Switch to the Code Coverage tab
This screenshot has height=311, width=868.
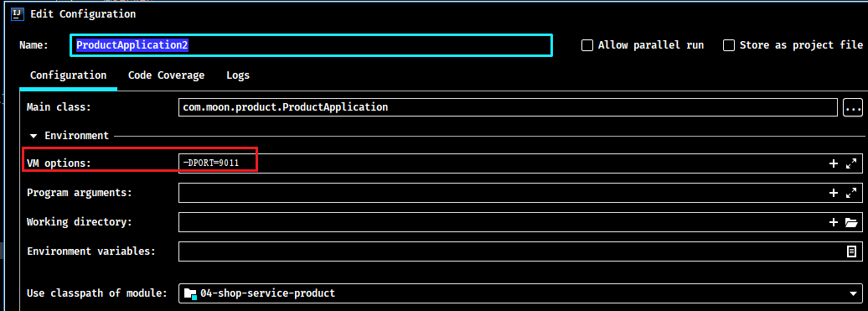coord(167,75)
